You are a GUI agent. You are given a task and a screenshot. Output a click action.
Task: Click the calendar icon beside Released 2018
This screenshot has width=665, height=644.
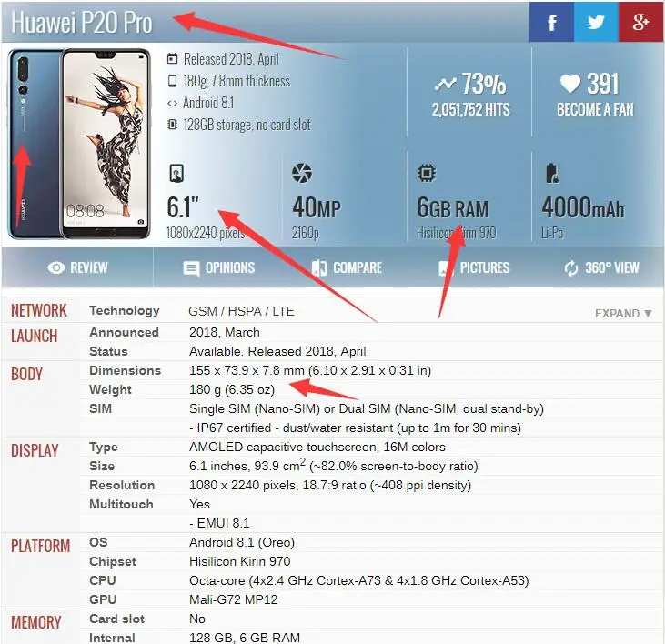point(172,58)
